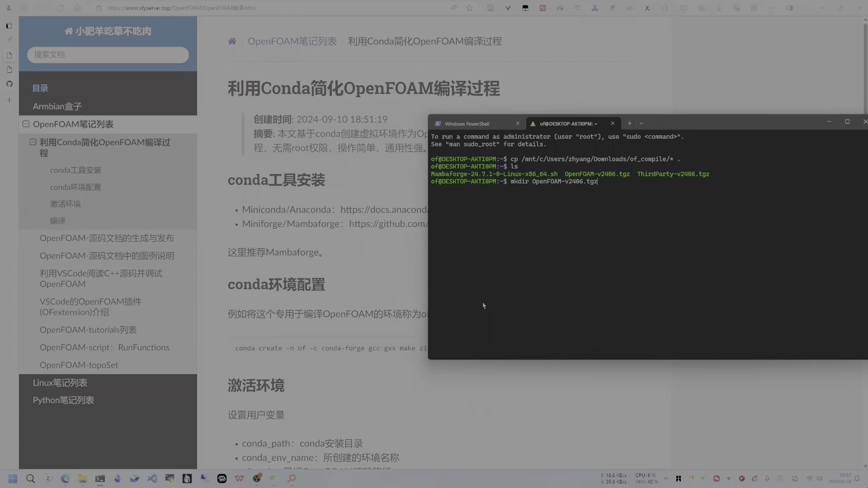Open the browser extensions puzzle icon

[665, 8]
